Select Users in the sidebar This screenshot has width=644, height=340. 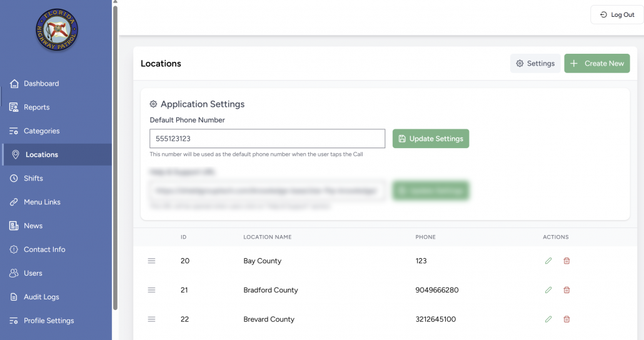[33, 273]
